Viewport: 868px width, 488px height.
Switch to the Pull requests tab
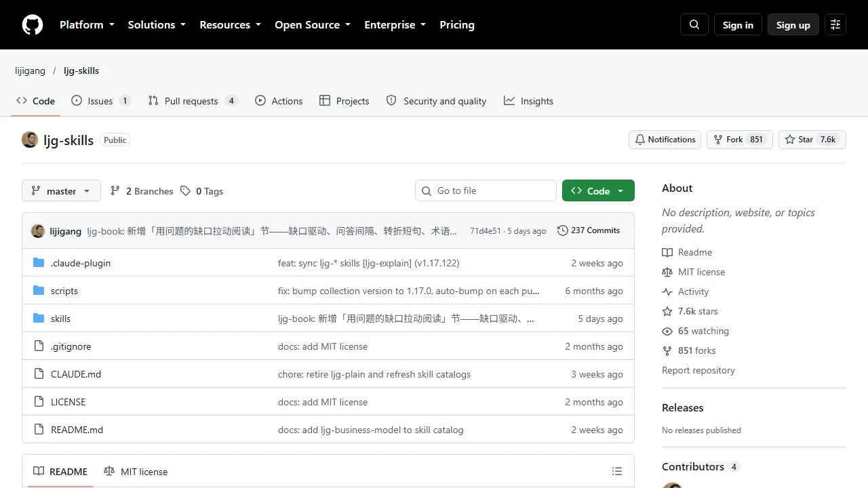pyautogui.click(x=192, y=101)
